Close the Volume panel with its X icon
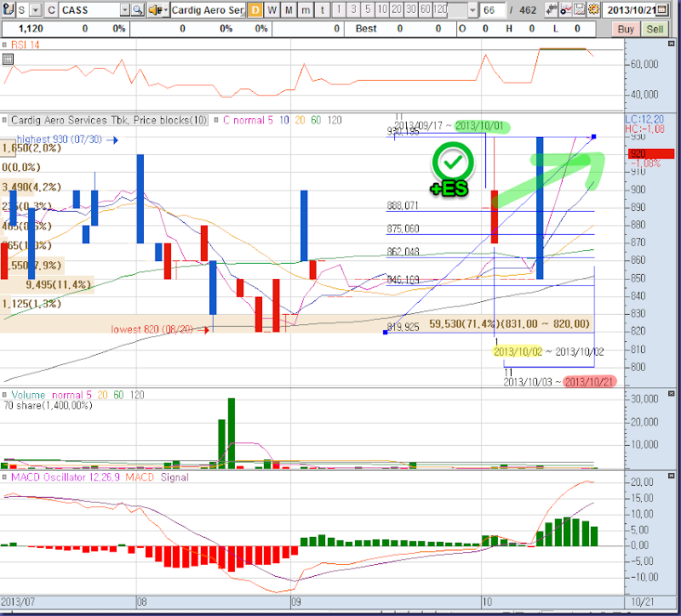The image size is (681, 616). (x=671, y=393)
